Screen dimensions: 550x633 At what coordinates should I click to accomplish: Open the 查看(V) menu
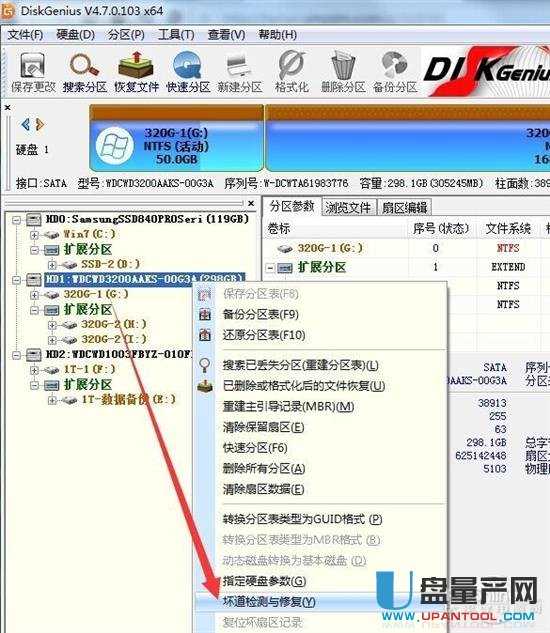[226, 35]
